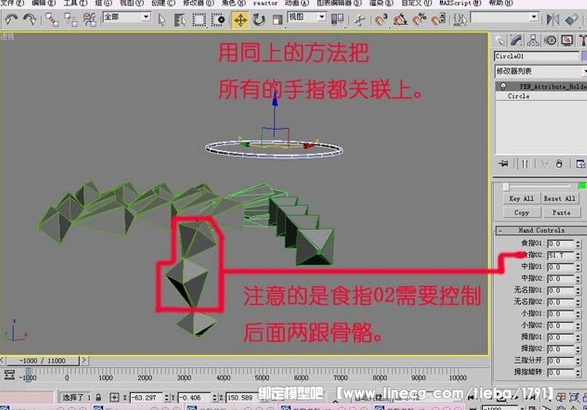Image resolution: width=587 pixels, height=410 pixels.
Task: Click the Key All button
Action: pyautogui.click(x=521, y=198)
